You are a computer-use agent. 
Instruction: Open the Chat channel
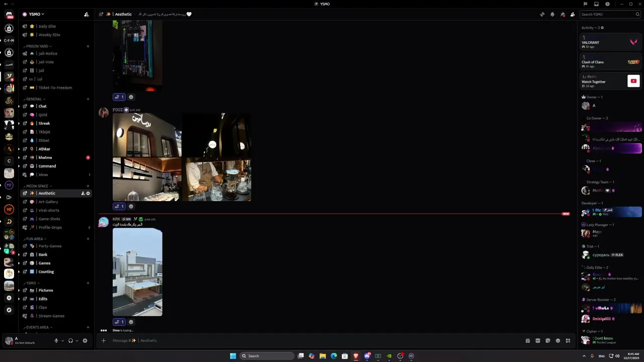point(56,106)
